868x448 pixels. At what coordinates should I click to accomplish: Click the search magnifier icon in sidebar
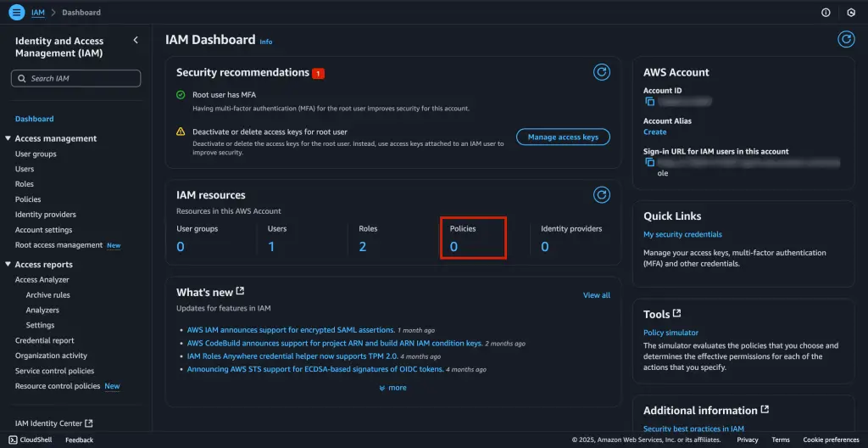pyautogui.click(x=22, y=79)
